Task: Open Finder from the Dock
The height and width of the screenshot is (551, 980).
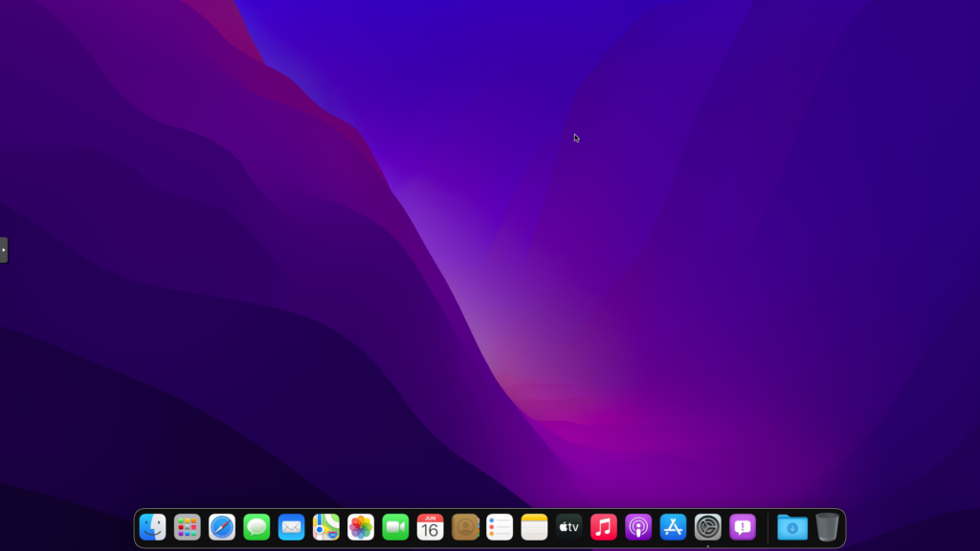Action: (x=153, y=527)
